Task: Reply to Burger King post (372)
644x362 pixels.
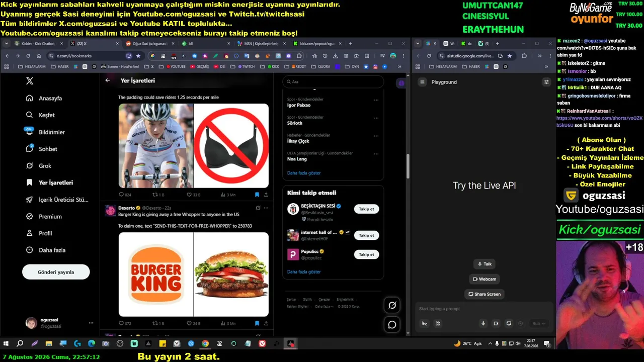Action: tap(125, 323)
